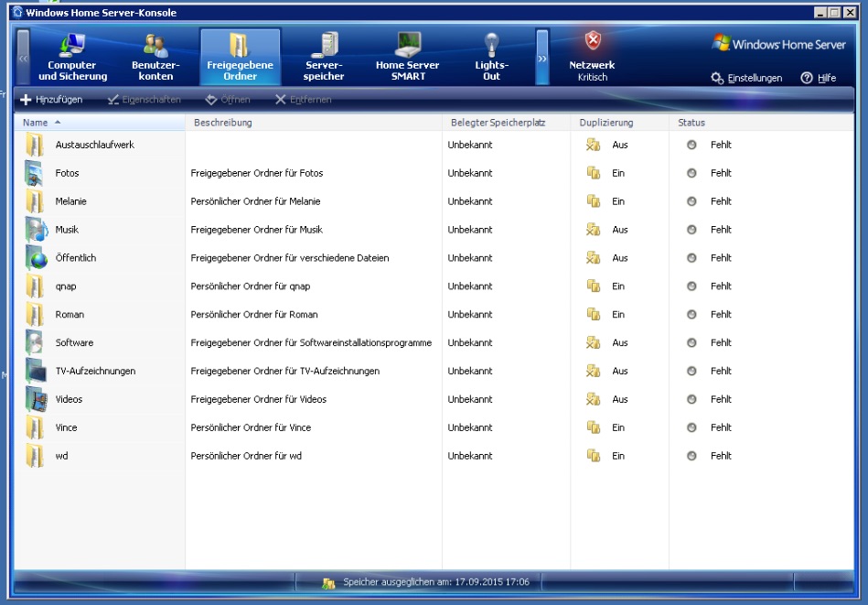This screenshot has width=868, height=605.
Task: Select the qnap folder icon
Action: coord(35,286)
